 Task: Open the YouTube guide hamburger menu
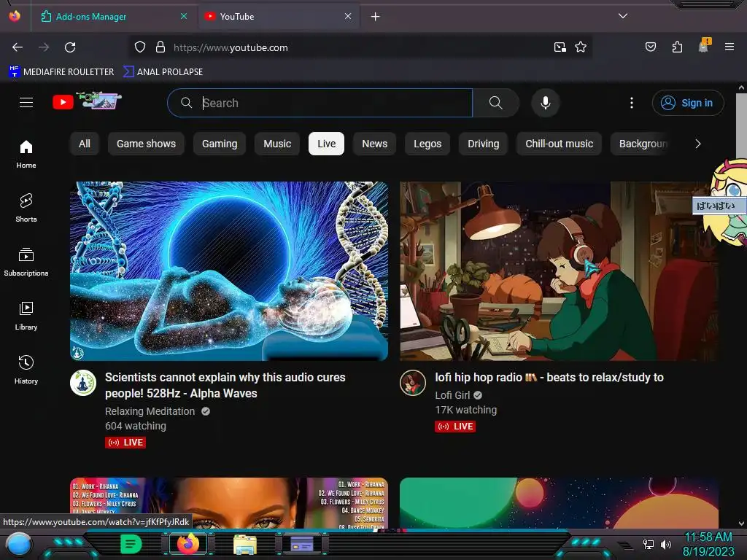click(26, 102)
